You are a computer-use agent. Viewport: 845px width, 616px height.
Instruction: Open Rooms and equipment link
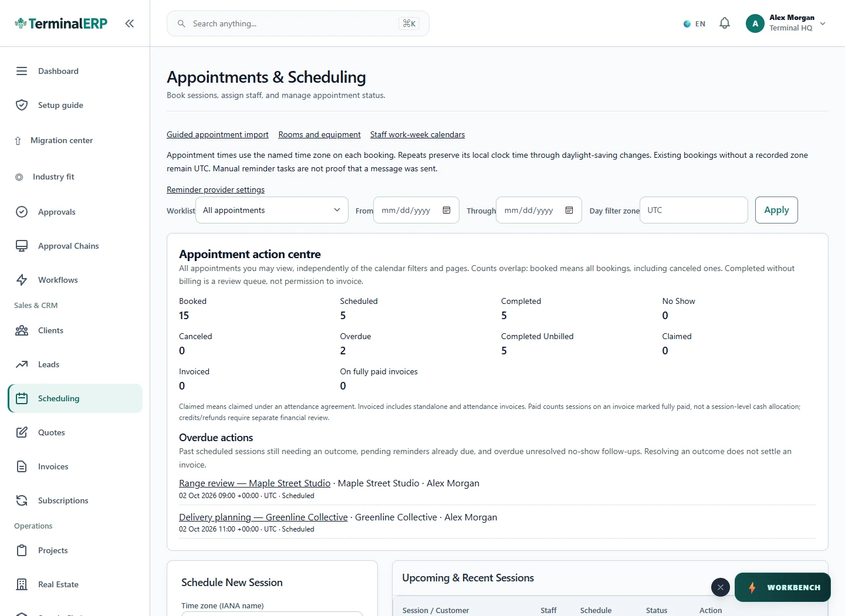319,134
